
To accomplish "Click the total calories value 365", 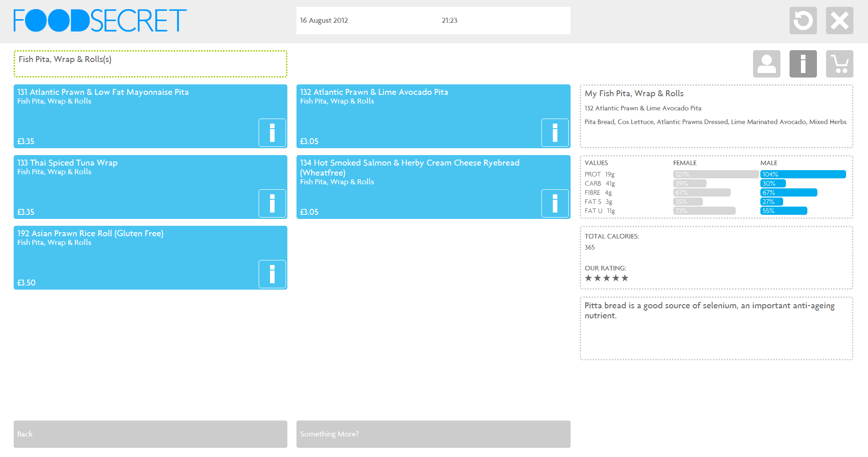I will [590, 248].
